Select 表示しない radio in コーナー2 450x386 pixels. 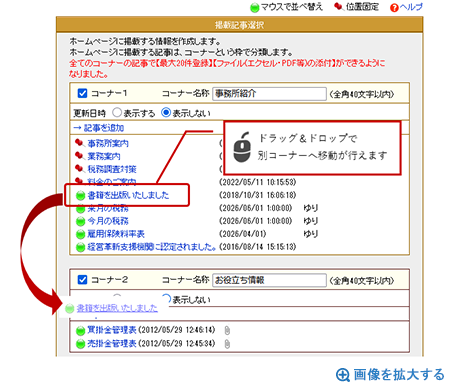(x=166, y=298)
